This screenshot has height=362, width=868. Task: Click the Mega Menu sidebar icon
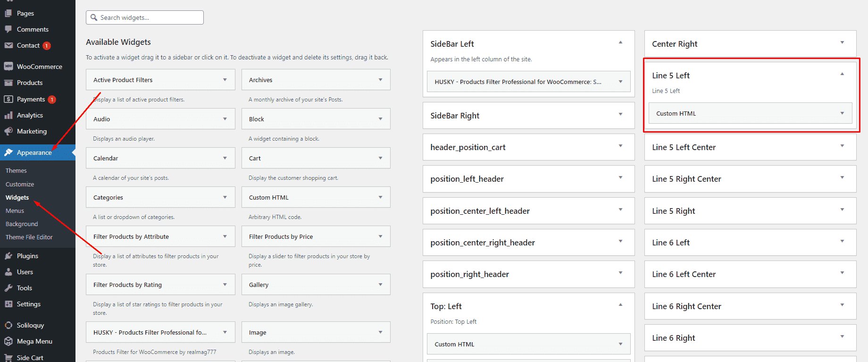8,341
